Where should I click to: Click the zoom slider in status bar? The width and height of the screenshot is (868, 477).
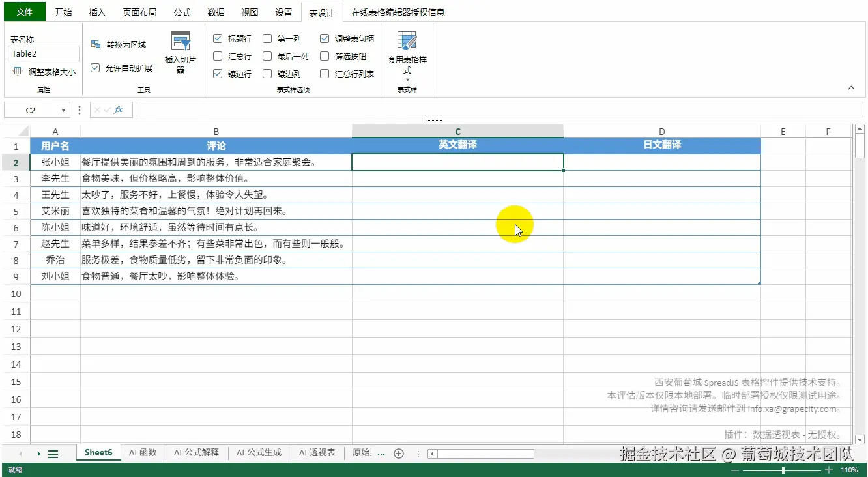782,470
